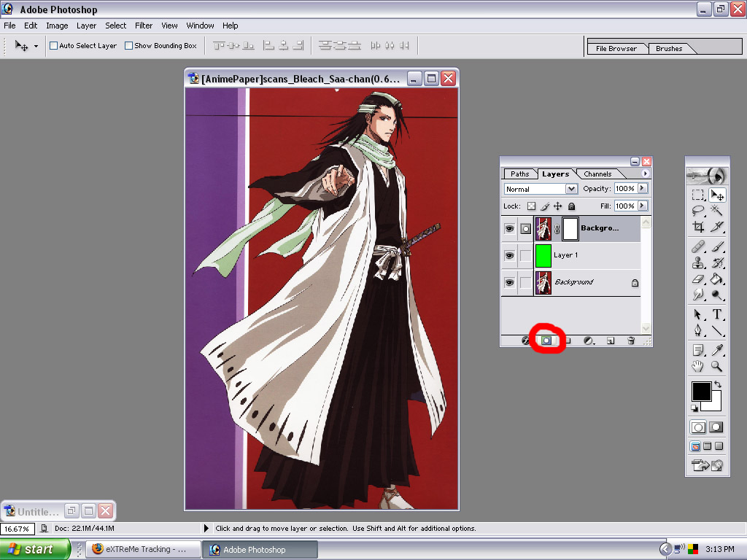Open the Layers palette options menu arrow

click(x=646, y=174)
